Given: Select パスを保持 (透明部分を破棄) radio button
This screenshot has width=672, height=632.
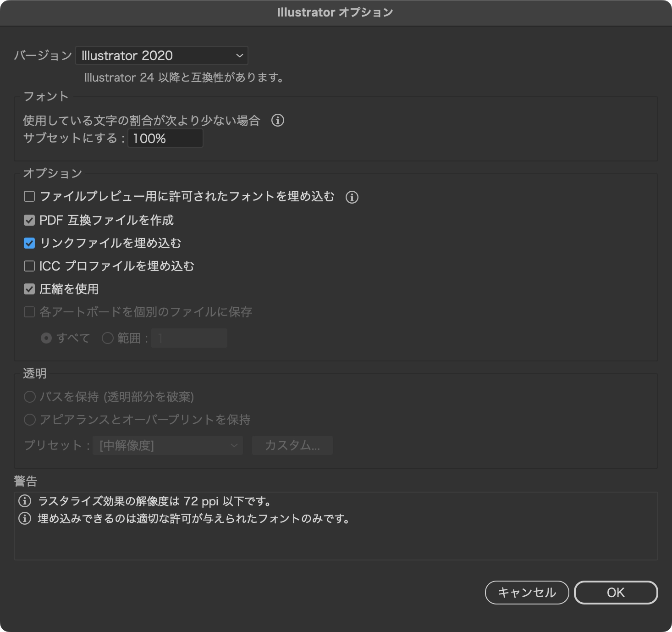Looking at the screenshot, I should [x=30, y=397].
